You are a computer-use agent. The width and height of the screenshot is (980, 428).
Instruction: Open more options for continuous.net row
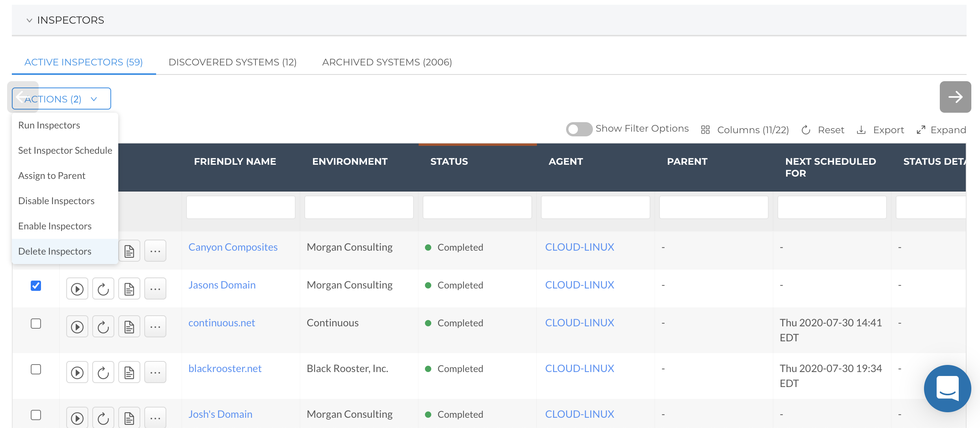tap(155, 327)
